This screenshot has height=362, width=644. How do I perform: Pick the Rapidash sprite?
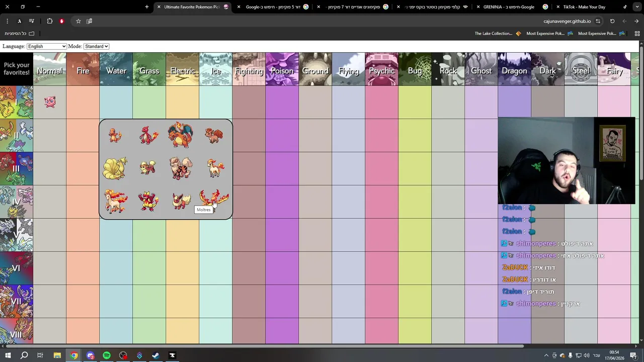click(115, 201)
